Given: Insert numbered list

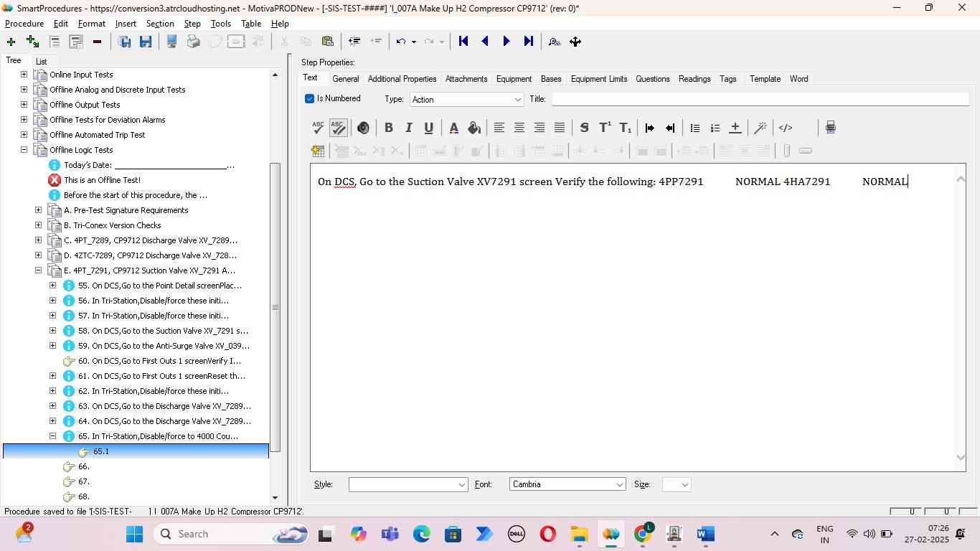Looking at the screenshot, I should point(715,128).
